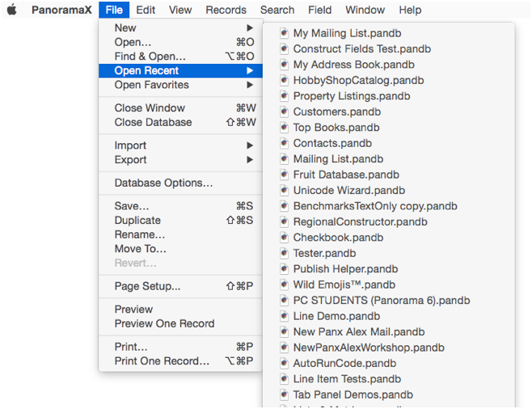Select Close Database menu entry
This screenshot has height=409, width=532.
(180, 122)
